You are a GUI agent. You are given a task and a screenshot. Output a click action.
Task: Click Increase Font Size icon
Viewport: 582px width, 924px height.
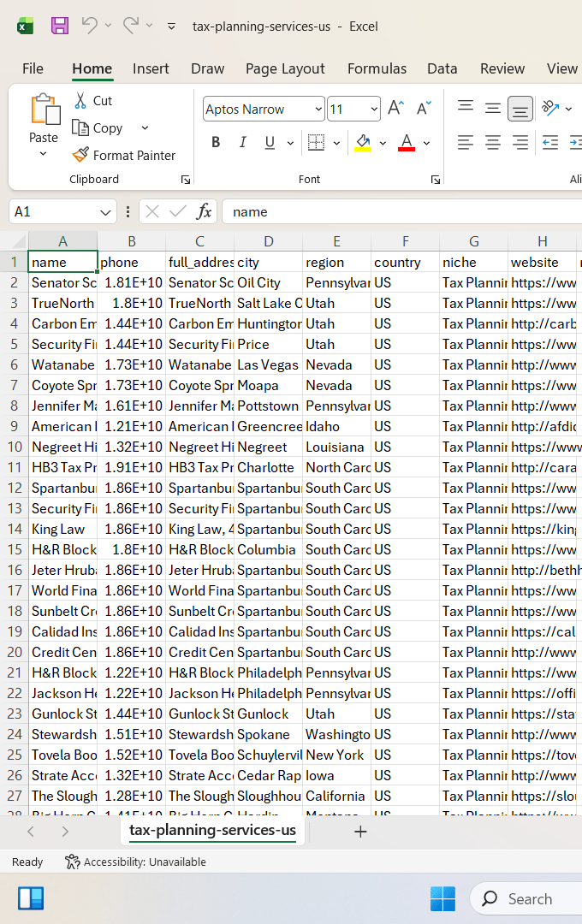pyautogui.click(x=395, y=109)
